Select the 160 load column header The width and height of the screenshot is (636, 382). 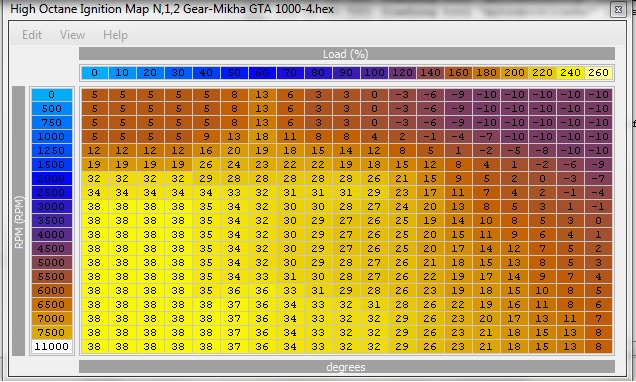tap(458, 73)
